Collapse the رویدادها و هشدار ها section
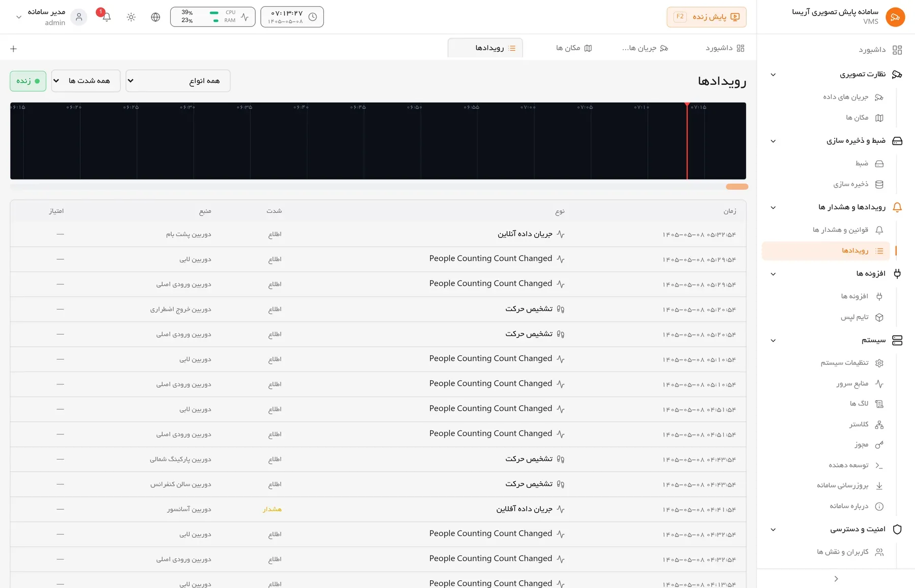Screen dimensions: 915x588 click(x=773, y=207)
